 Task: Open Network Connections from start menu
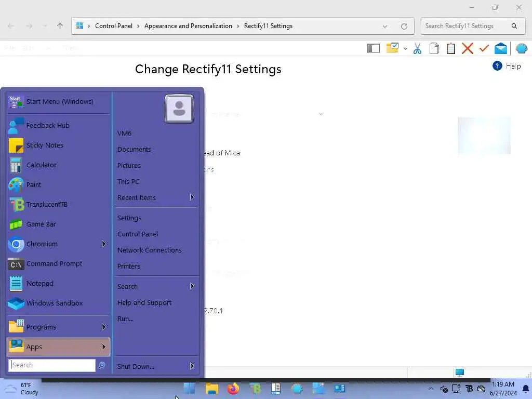tap(157, 250)
